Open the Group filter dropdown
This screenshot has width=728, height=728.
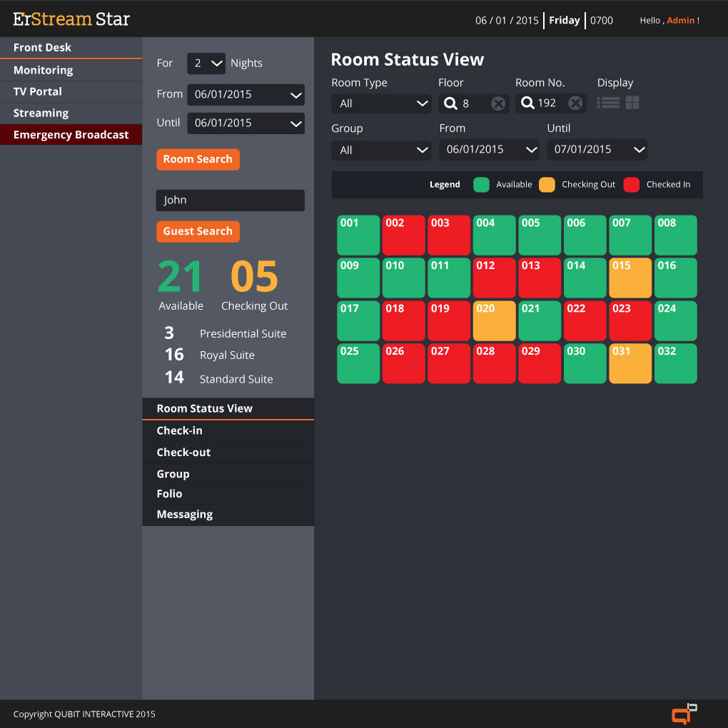381,150
